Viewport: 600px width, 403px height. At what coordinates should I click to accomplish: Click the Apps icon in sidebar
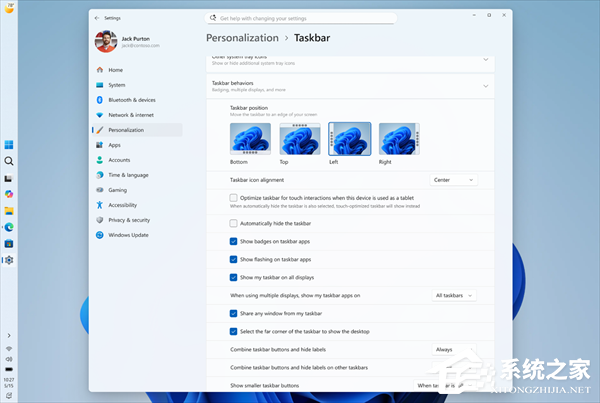[x=100, y=145]
